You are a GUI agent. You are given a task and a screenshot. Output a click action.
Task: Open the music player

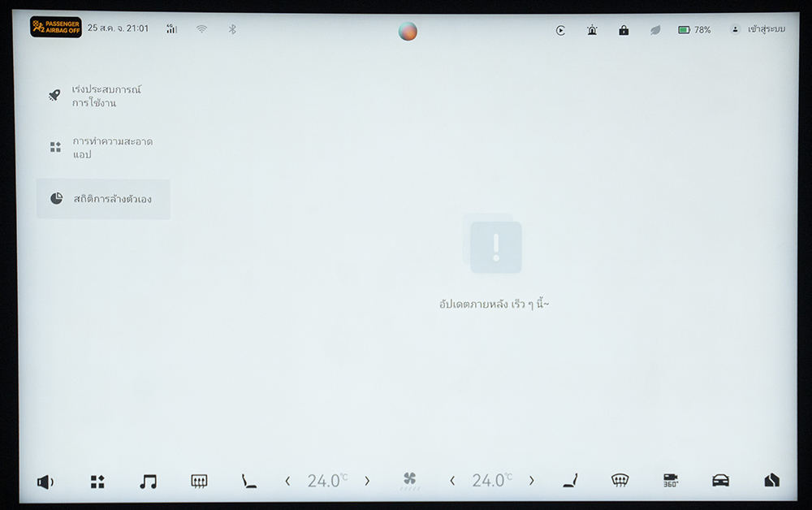[x=148, y=482]
